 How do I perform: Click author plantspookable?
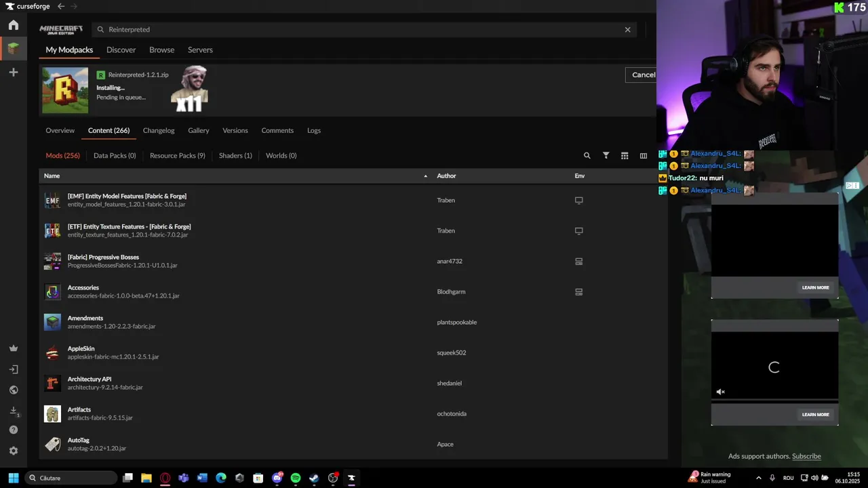[456, 323]
